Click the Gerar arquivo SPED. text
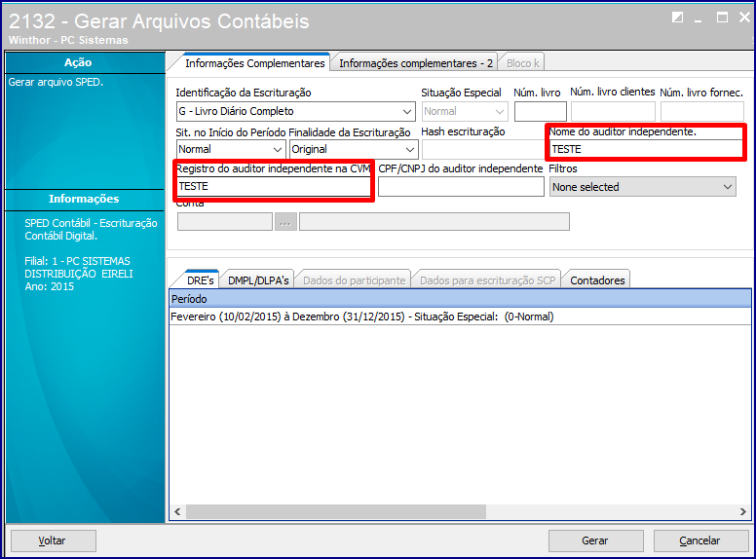 pyautogui.click(x=56, y=82)
